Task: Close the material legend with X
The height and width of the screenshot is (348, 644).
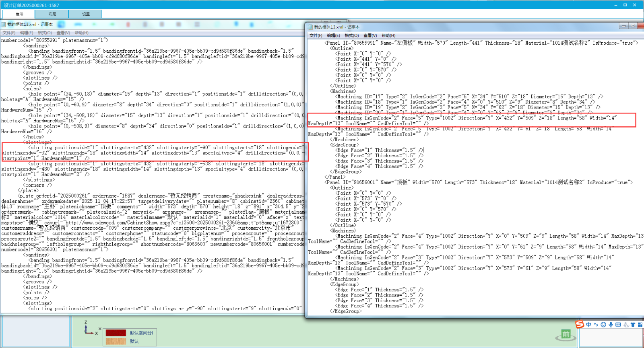Action: point(101,329)
